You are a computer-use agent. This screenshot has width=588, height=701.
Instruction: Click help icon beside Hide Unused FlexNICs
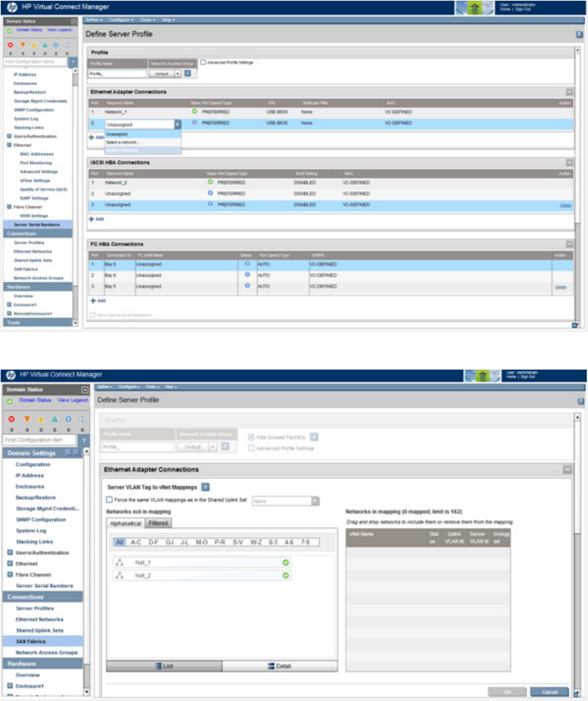click(314, 437)
